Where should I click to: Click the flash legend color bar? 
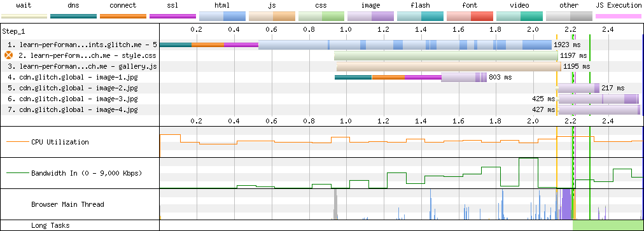(x=421, y=17)
